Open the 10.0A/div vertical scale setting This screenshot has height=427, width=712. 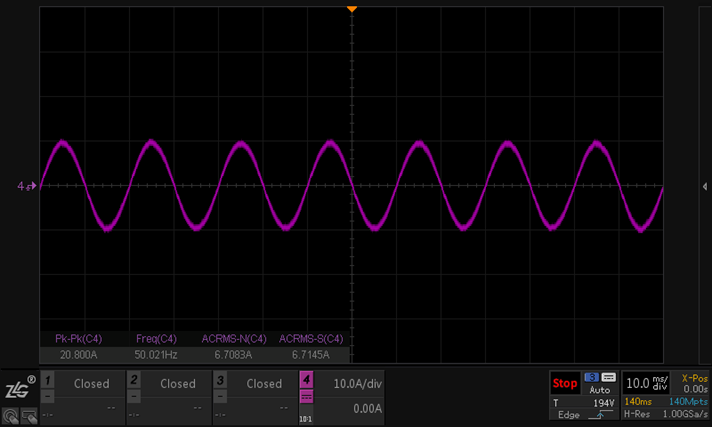pyautogui.click(x=356, y=383)
